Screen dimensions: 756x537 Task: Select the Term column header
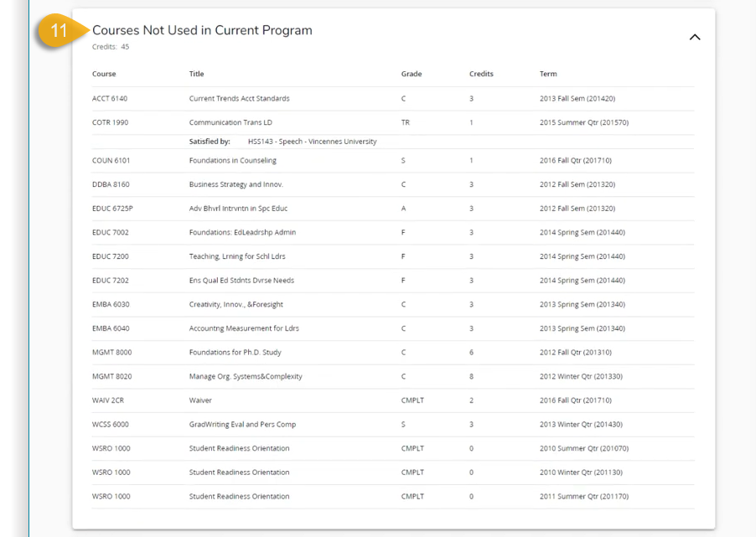point(547,74)
